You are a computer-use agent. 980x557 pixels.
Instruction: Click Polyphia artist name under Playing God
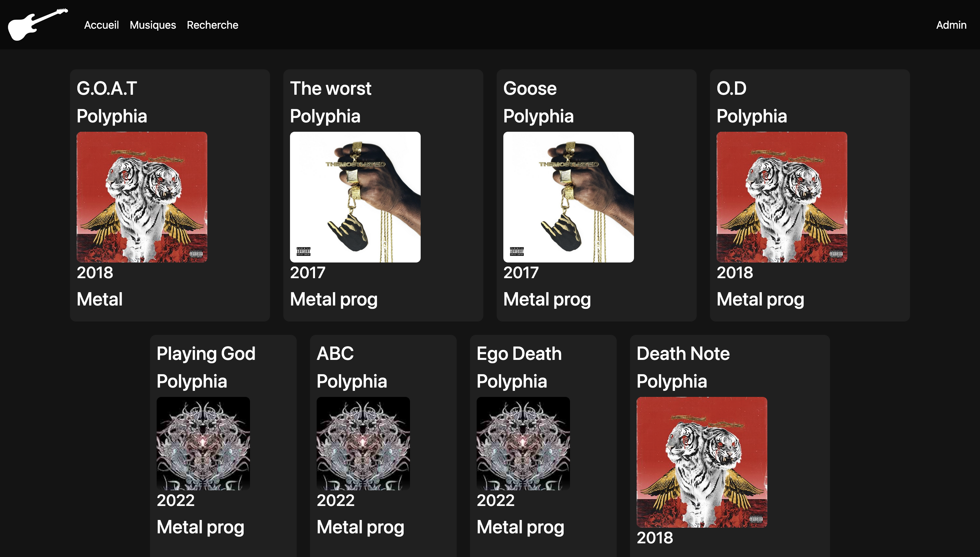192,382
